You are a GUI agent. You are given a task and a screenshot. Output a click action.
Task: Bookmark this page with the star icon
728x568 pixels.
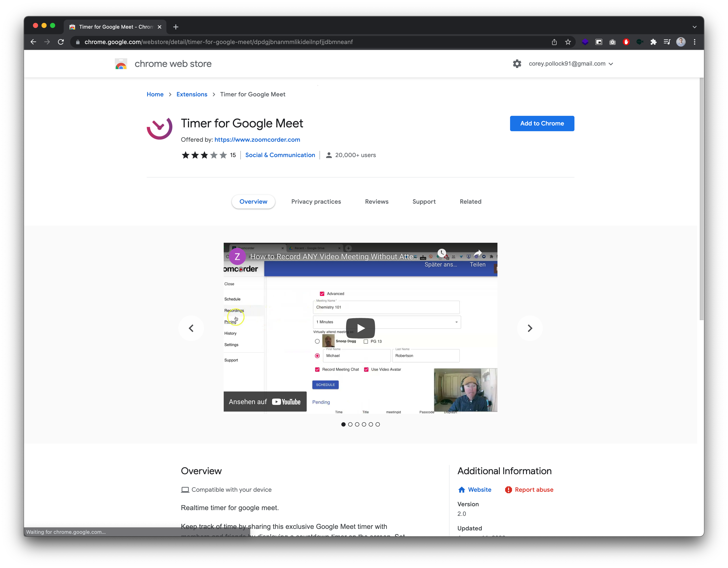pos(568,42)
